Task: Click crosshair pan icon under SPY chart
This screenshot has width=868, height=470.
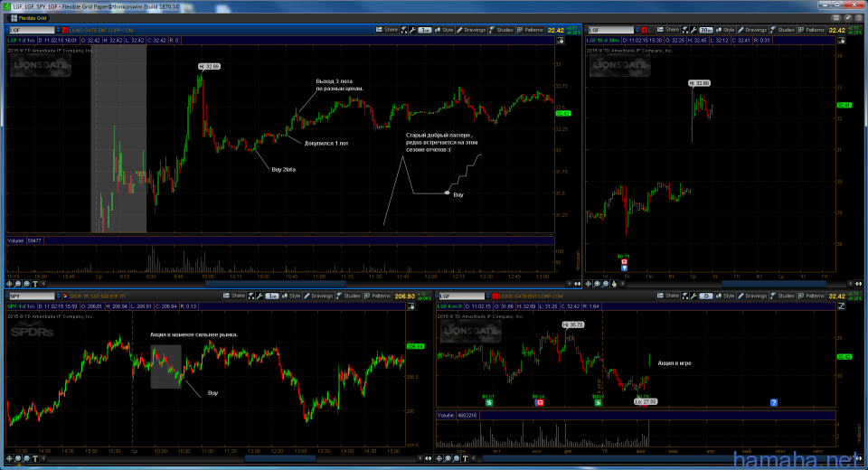Action: pyautogui.click(x=9, y=458)
